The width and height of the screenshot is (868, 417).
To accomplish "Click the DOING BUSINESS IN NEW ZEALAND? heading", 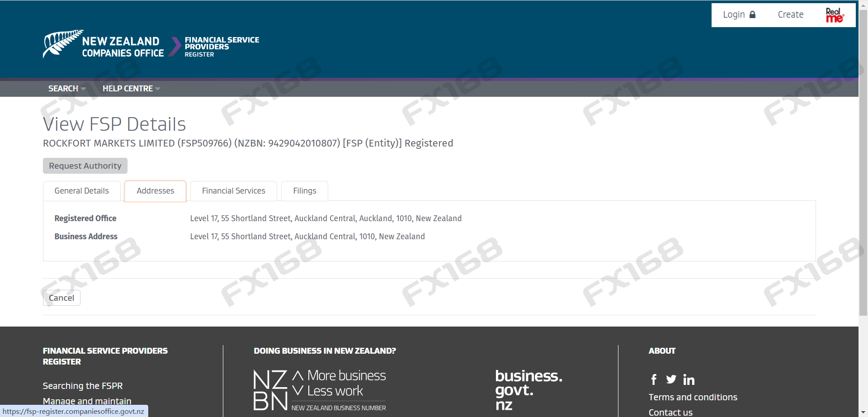I will (325, 351).
